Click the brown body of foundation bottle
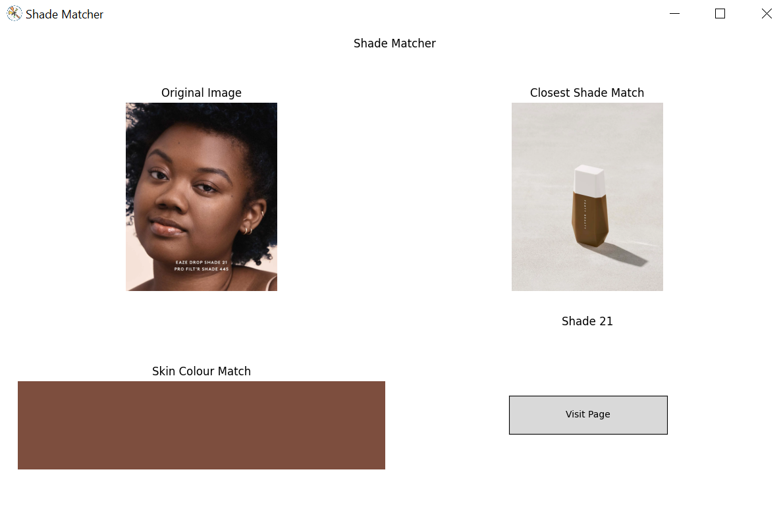Image resolution: width=783 pixels, height=532 pixels. pos(590,220)
